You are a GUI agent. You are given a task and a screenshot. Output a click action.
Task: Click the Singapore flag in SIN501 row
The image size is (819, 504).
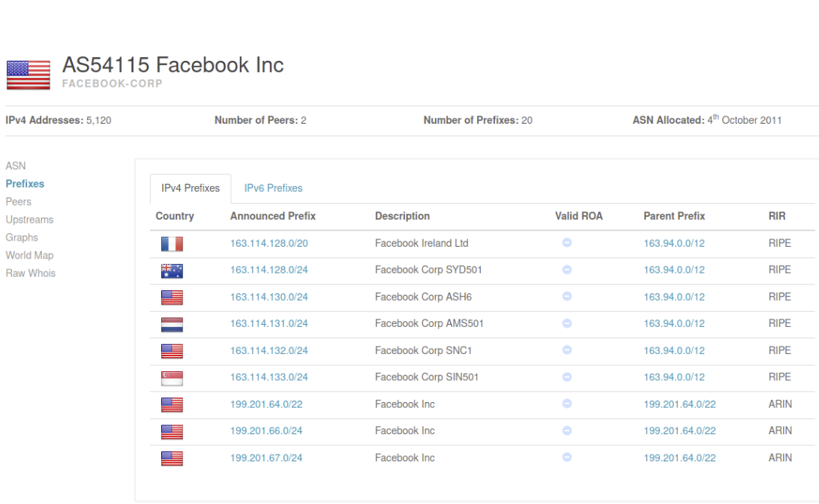click(172, 377)
